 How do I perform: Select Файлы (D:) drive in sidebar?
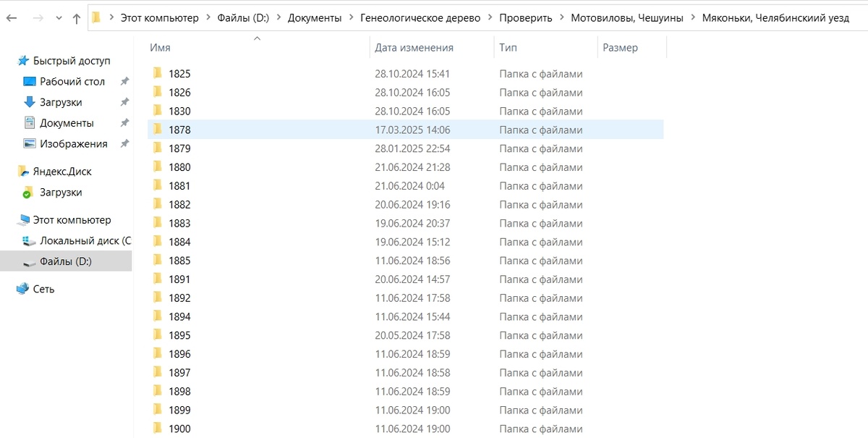[66, 261]
